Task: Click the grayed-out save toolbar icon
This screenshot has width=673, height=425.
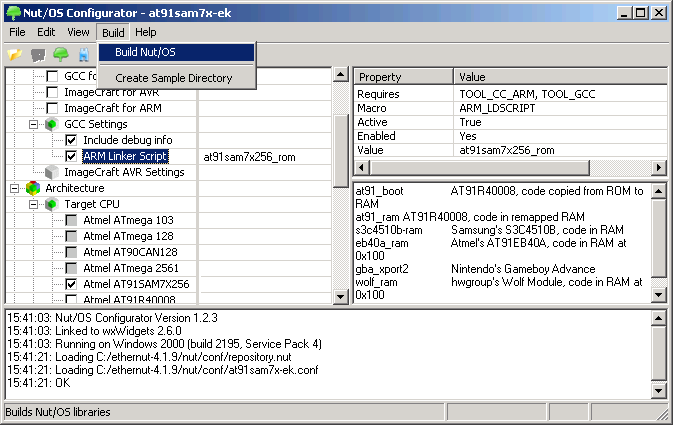Action: [38, 55]
